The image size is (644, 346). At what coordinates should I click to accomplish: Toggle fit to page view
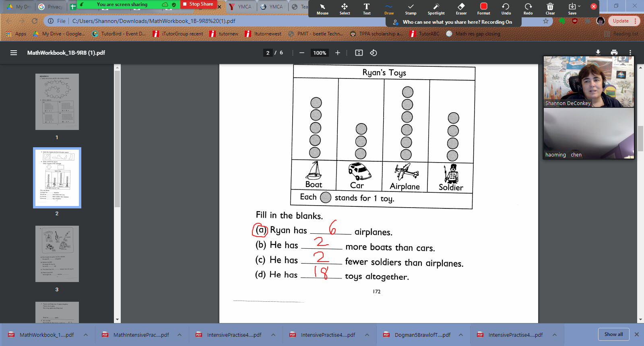tap(359, 53)
